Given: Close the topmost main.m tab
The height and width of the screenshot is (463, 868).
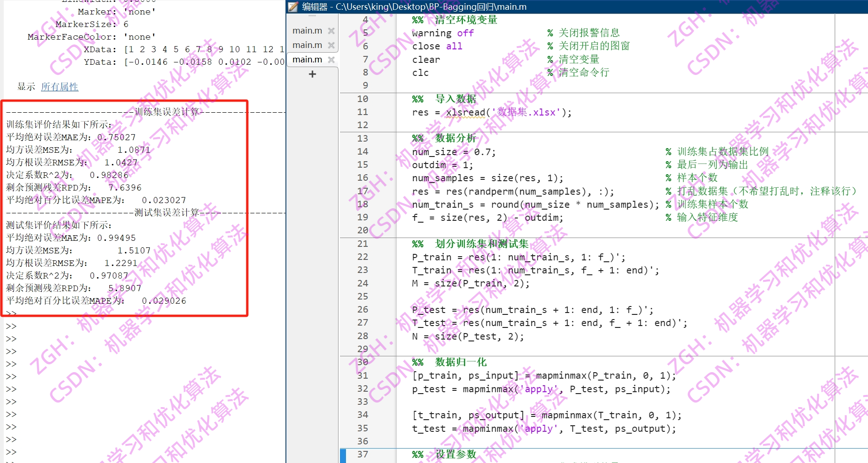Looking at the screenshot, I should [x=331, y=30].
